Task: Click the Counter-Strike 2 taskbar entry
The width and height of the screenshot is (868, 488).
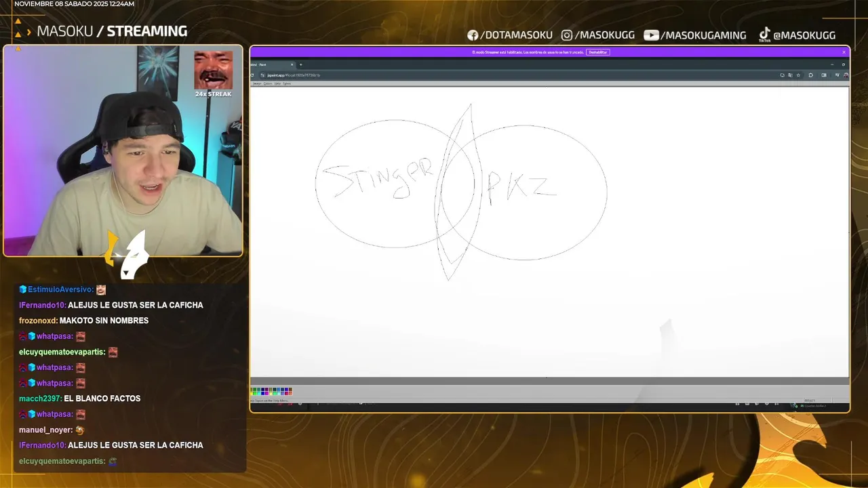Action: 812,406
